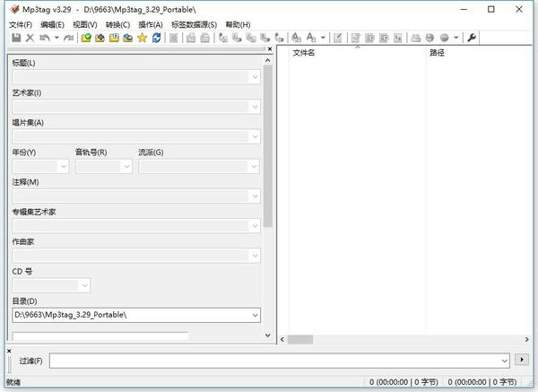The image size is (538, 392).
Task: Open Extended tags via the pencil icon
Action: pyautogui.click(x=338, y=38)
